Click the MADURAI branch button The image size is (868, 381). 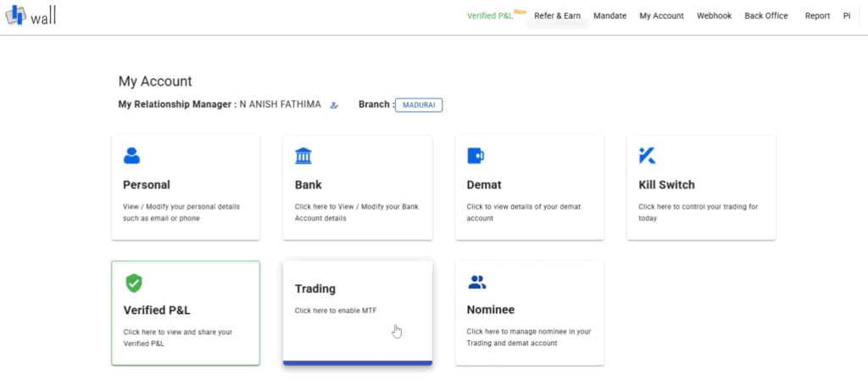pos(419,105)
